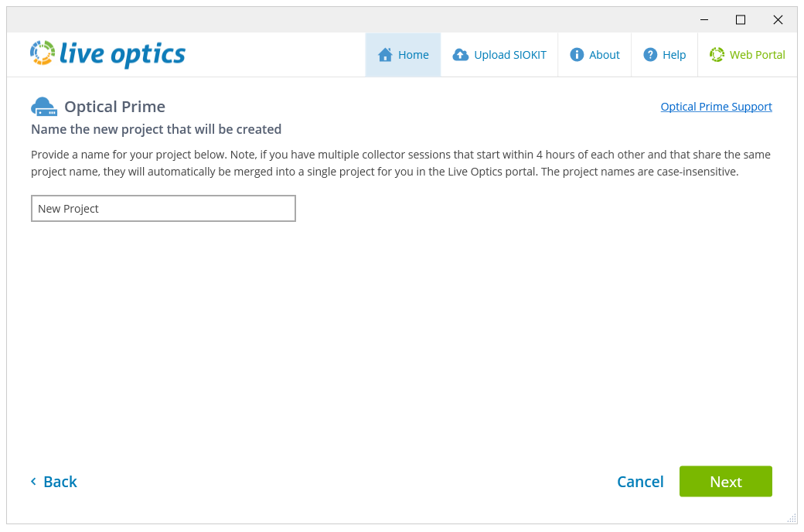
Task: Click the Web Portal ring icon
Action: [x=717, y=55]
